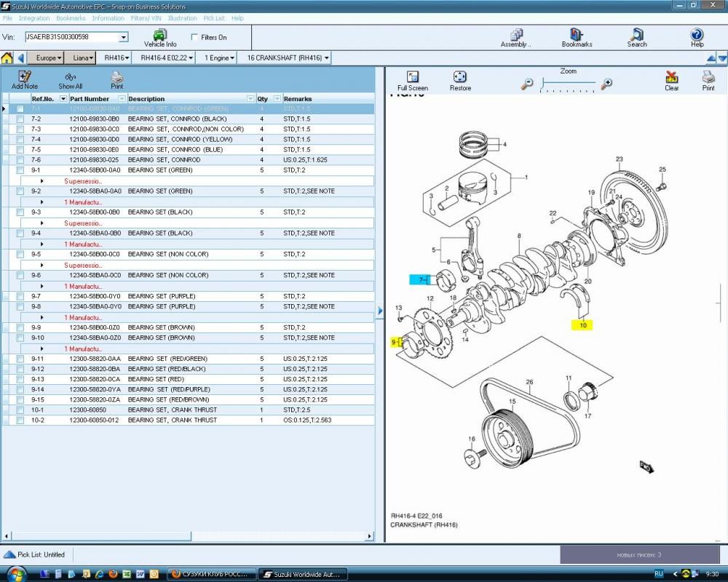
Task: Go to next section blue arrow
Action: click(x=722, y=58)
